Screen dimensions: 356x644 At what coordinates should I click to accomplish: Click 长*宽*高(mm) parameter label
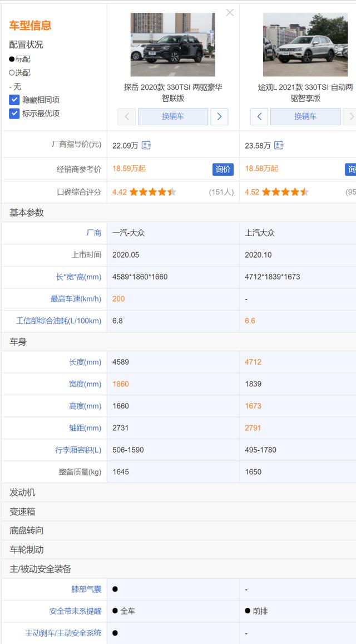click(x=79, y=277)
